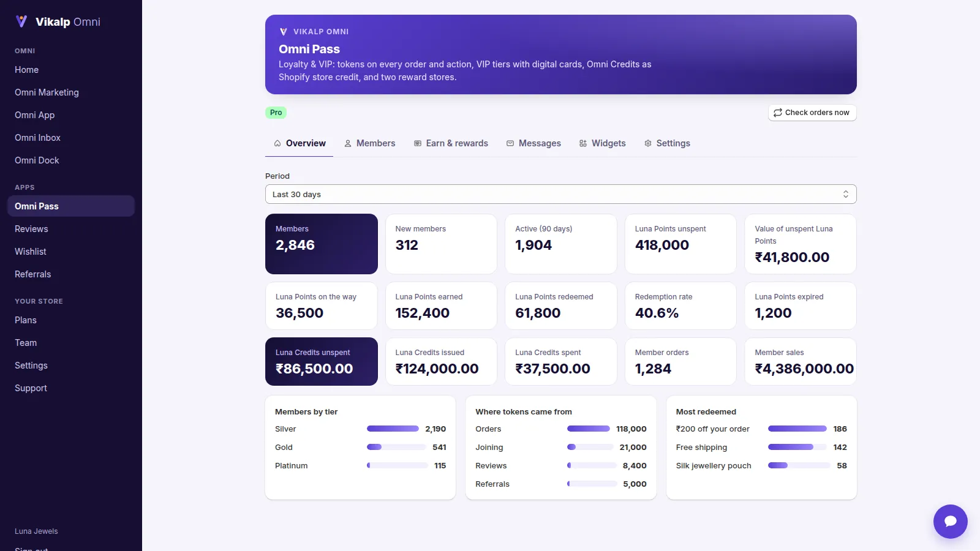Click the Redemption rate 40.6% card
The width and height of the screenshot is (980, 551).
click(680, 305)
